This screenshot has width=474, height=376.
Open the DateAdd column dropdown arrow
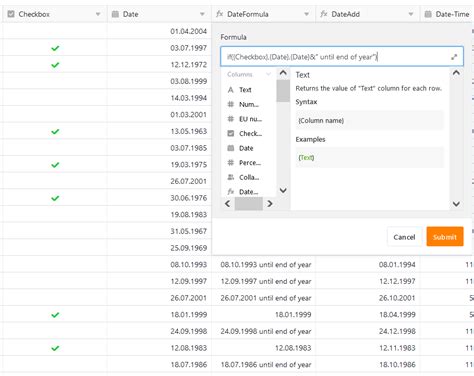click(x=411, y=14)
